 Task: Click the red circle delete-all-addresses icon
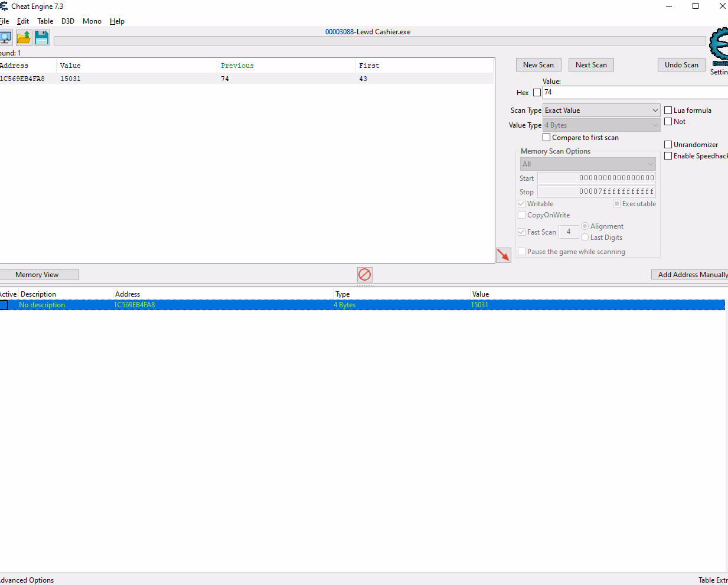tap(365, 274)
